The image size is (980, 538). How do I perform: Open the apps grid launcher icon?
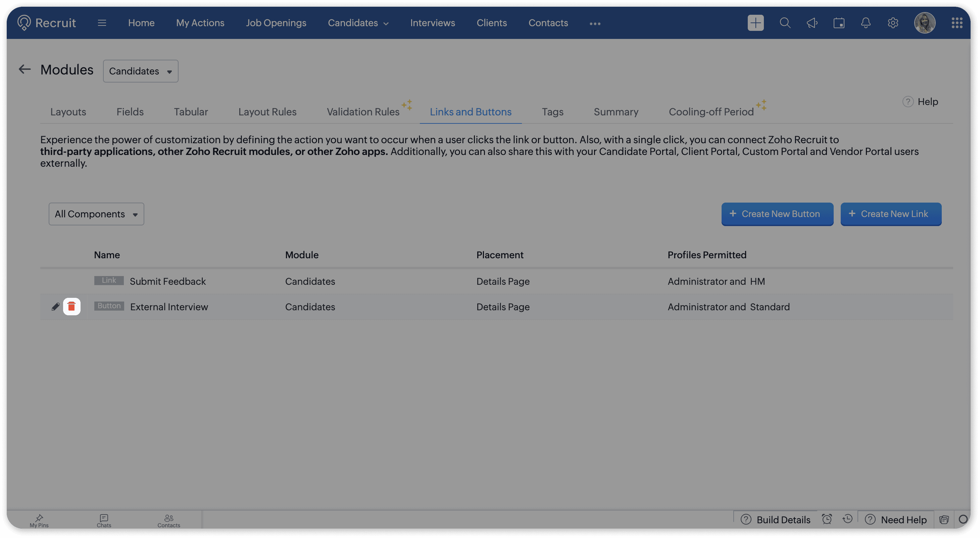click(957, 23)
